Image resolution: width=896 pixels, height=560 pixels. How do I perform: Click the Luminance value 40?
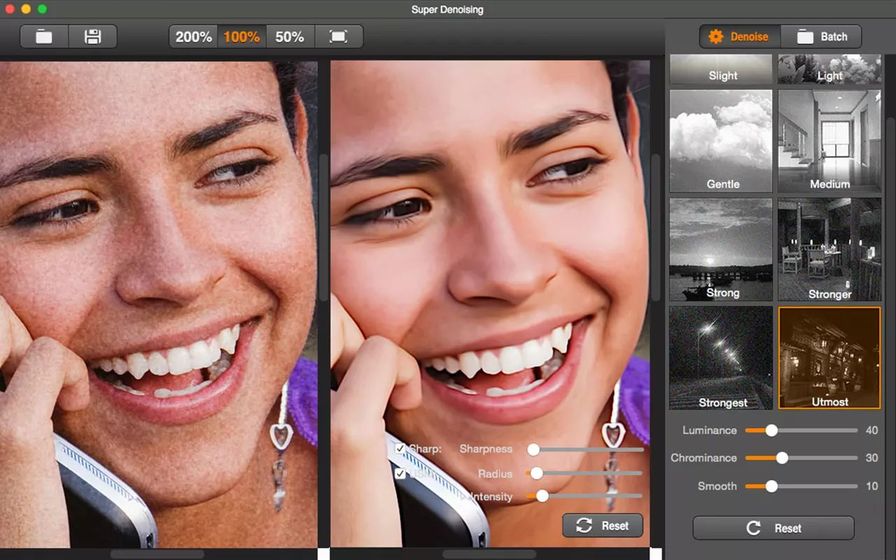coord(871,430)
